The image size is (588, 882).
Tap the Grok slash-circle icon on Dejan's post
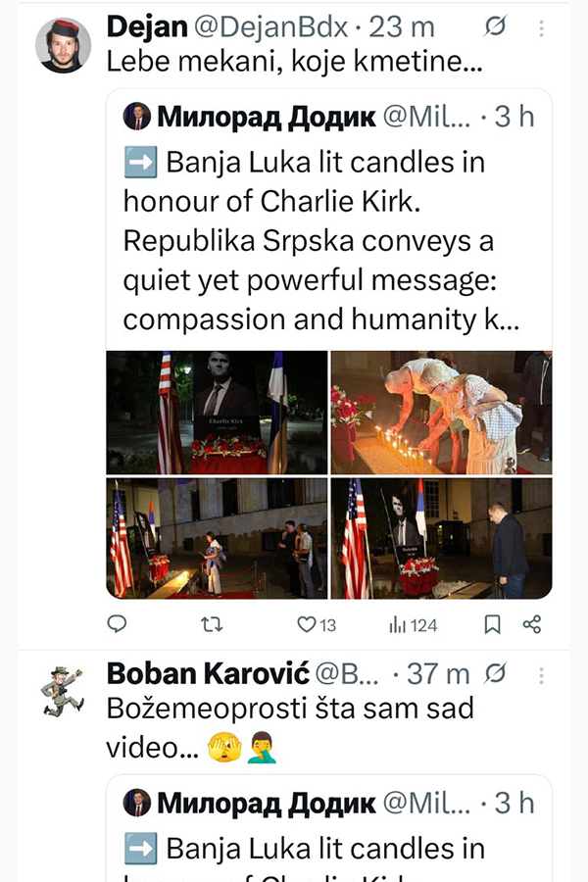pyautogui.click(x=495, y=25)
